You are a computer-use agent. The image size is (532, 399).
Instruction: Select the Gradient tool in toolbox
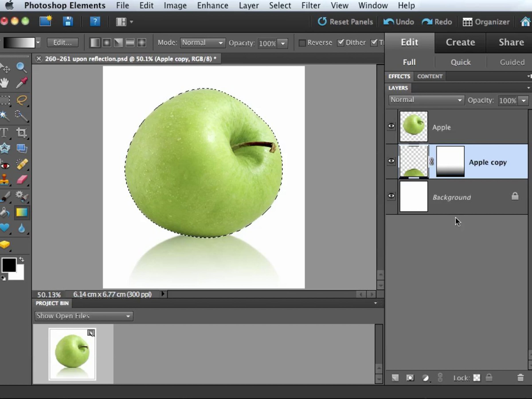click(x=22, y=212)
